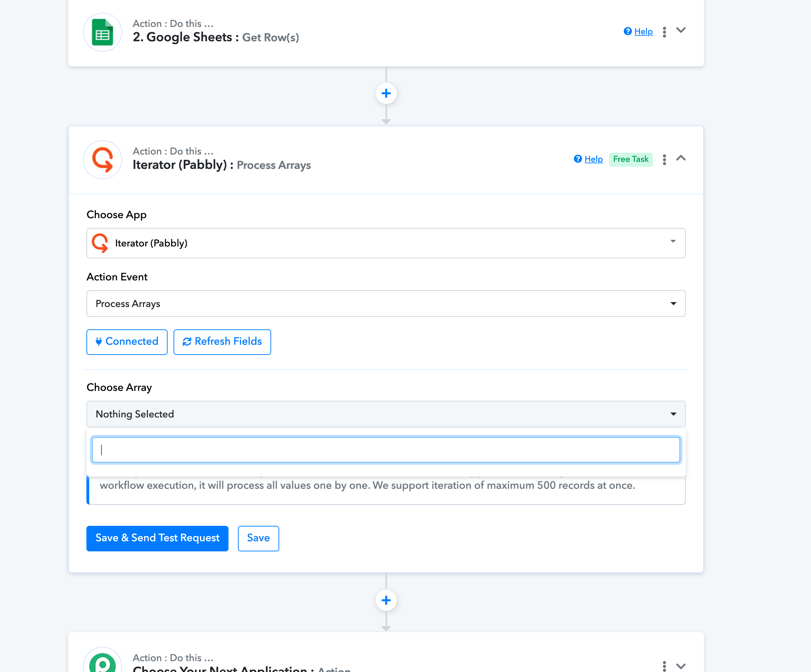This screenshot has height=672, width=811.
Task: Click the Free Task badge
Action: (631, 159)
